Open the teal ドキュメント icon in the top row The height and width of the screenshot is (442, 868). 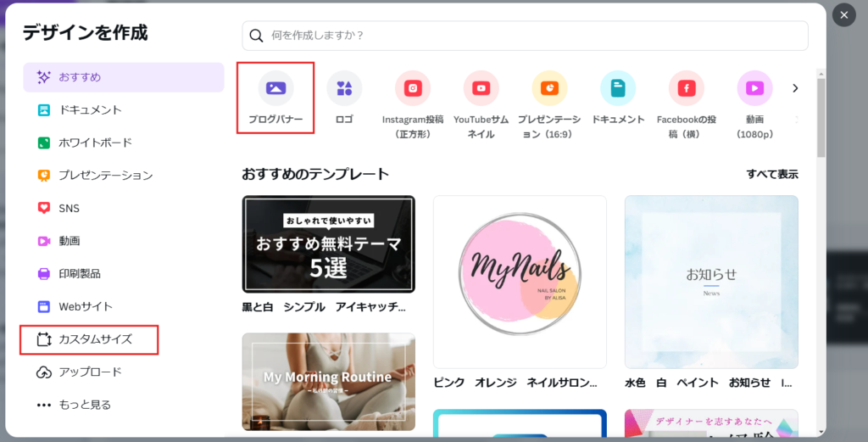coord(618,88)
